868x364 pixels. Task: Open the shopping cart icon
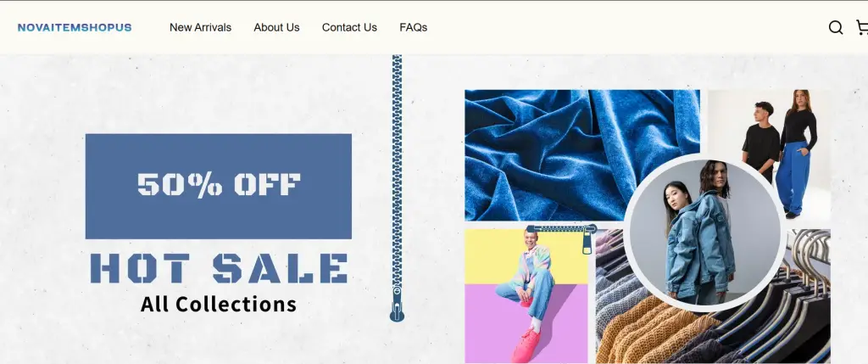point(862,27)
